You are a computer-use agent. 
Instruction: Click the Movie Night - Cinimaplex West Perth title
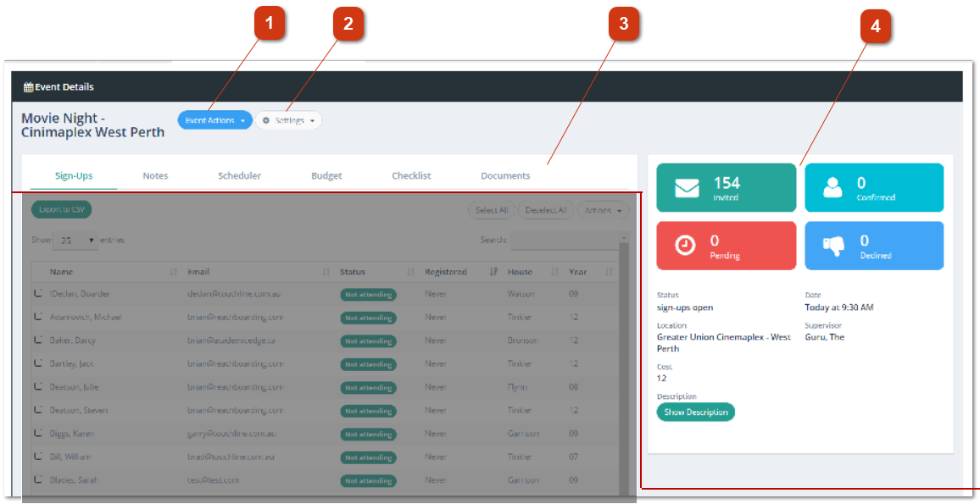pos(93,125)
